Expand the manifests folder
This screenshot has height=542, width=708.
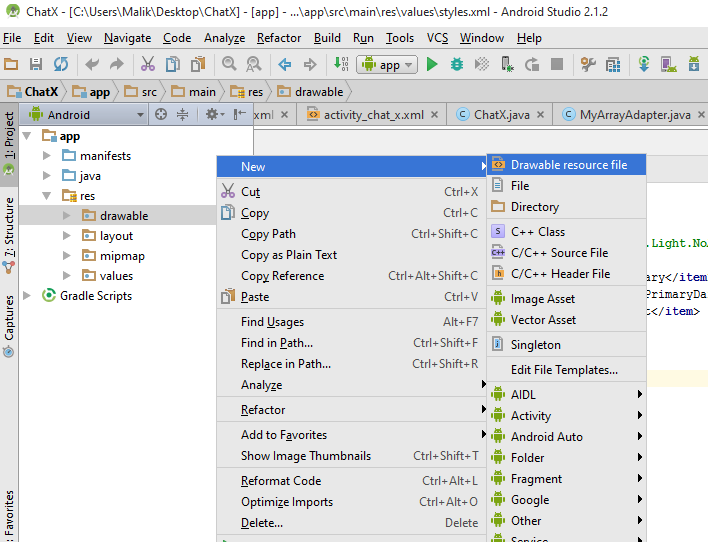click(47, 156)
